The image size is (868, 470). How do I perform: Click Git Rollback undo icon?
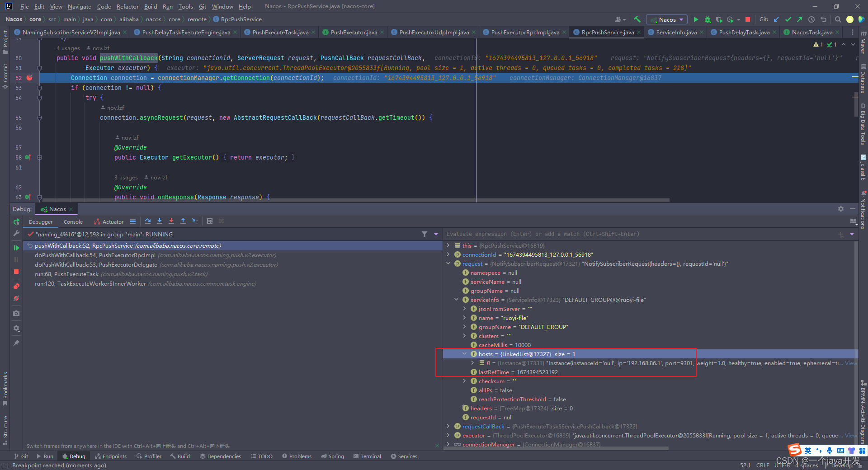[x=823, y=19]
